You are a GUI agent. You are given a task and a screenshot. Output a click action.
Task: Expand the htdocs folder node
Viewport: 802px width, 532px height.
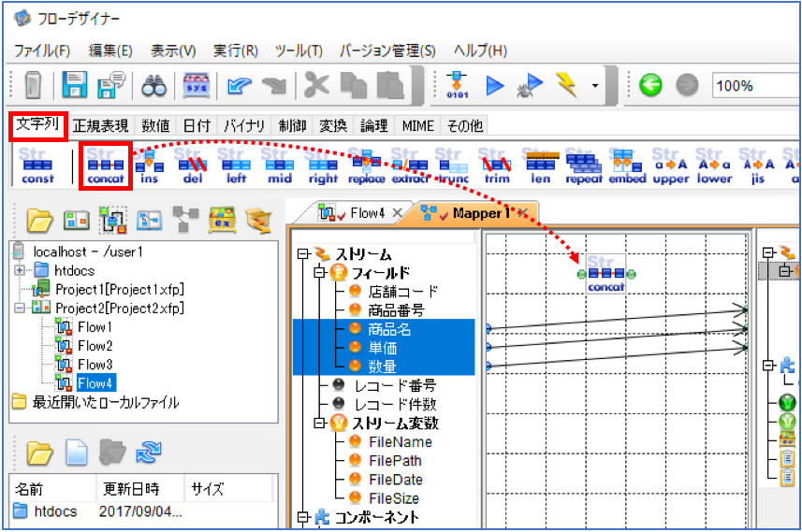click(x=20, y=270)
